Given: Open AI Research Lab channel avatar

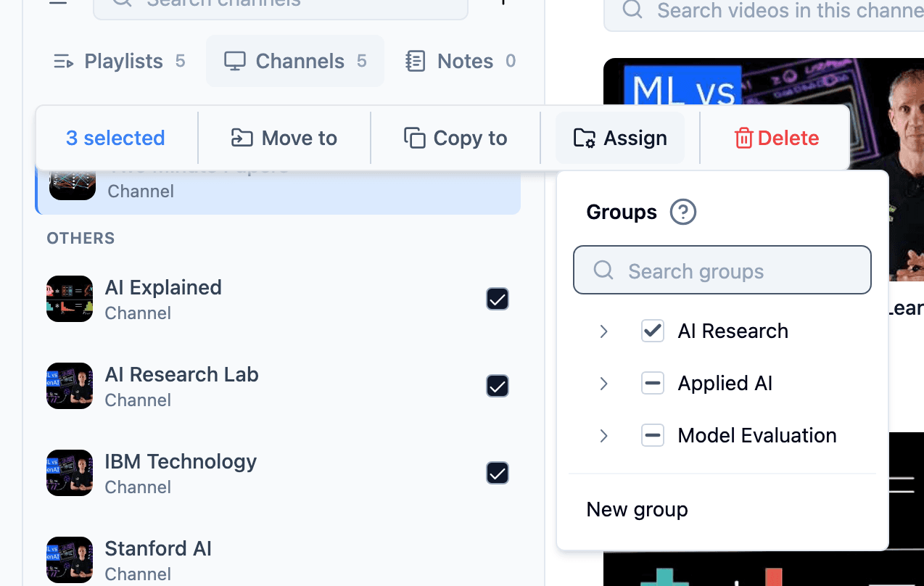Looking at the screenshot, I should [x=70, y=386].
